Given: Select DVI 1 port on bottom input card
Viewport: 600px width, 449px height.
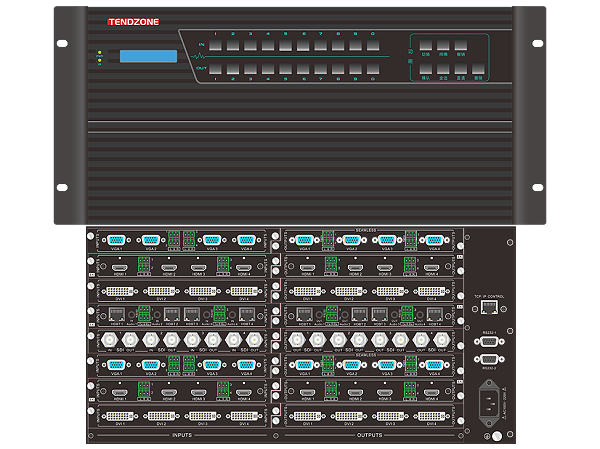Looking at the screenshot, I should [x=118, y=415].
